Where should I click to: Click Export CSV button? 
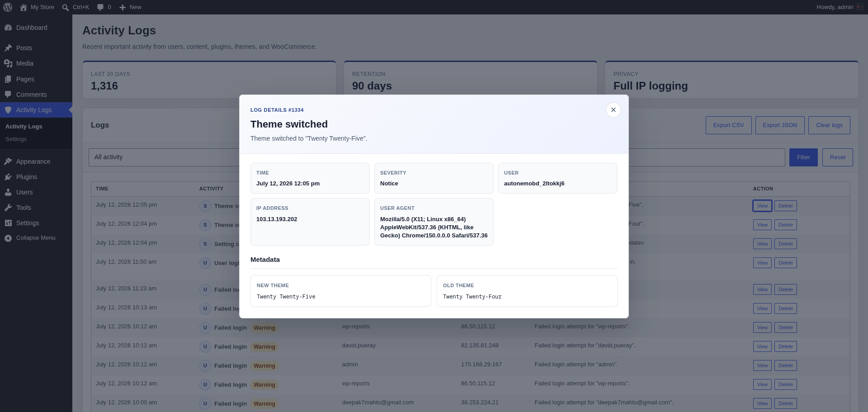(x=728, y=125)
